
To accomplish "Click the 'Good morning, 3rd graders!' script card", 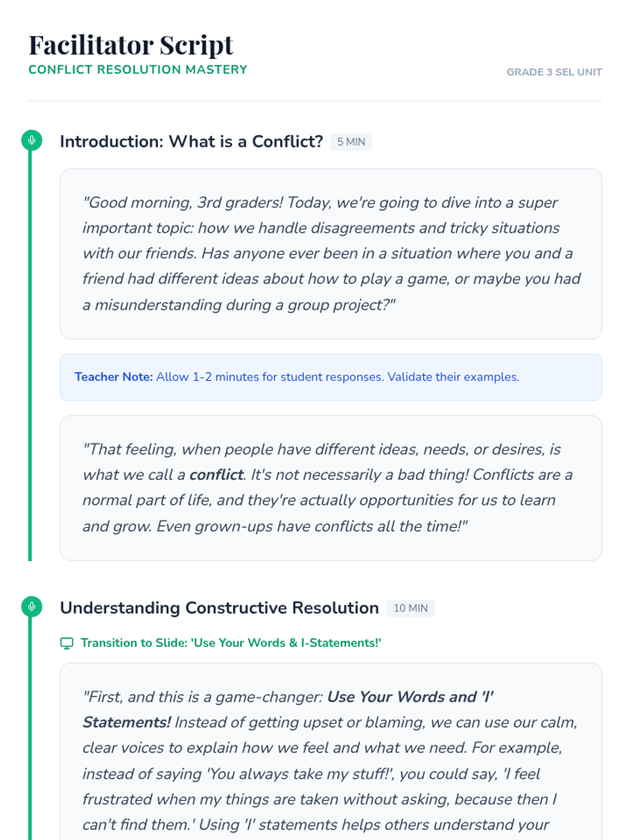I will pyautogui.click(x=331, y=254).
